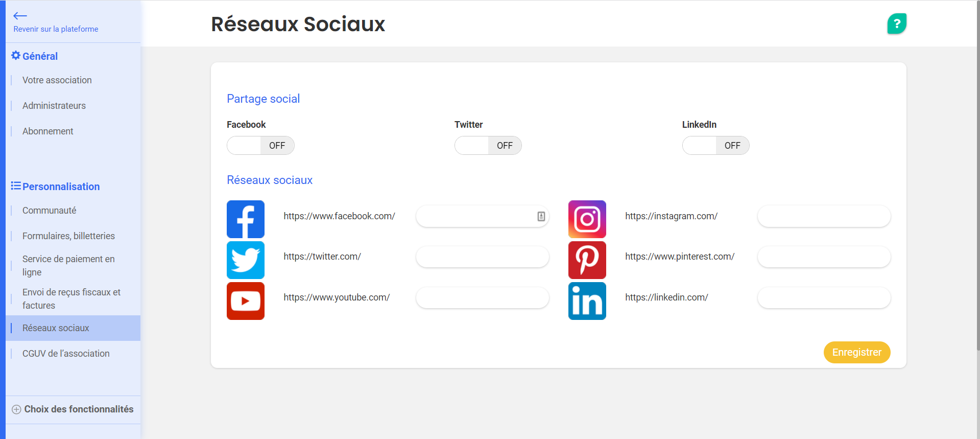This screenshot has width=980, height=439.
Task: Open Votre association menu item
Action: point(57,80)
